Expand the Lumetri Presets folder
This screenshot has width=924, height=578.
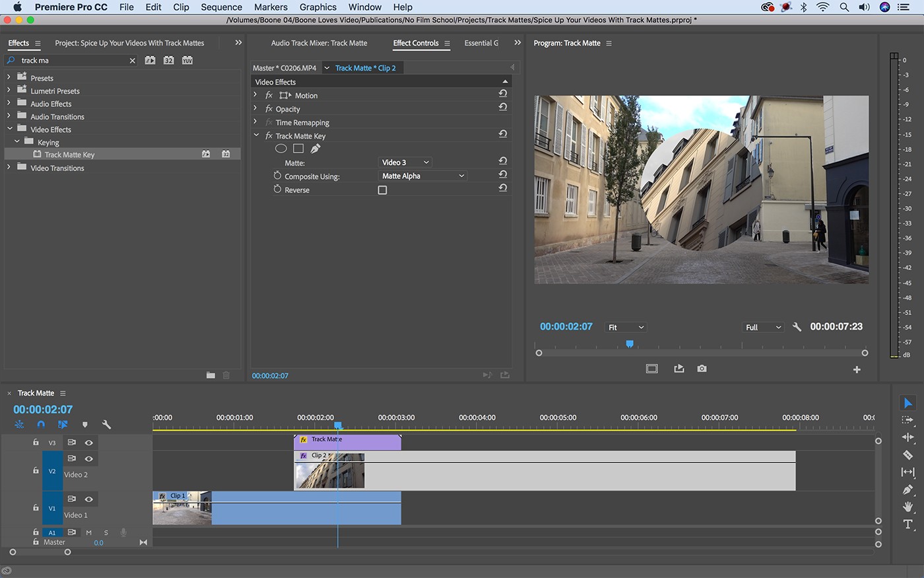(9, 90)
